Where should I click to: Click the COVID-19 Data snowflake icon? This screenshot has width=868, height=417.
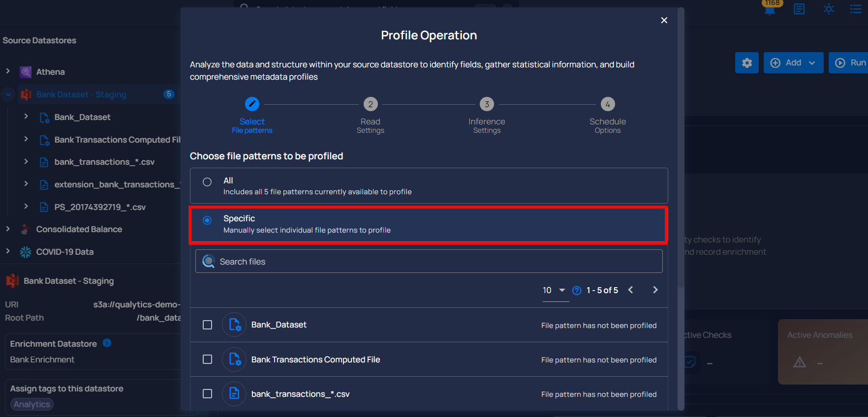click(26, 252)
